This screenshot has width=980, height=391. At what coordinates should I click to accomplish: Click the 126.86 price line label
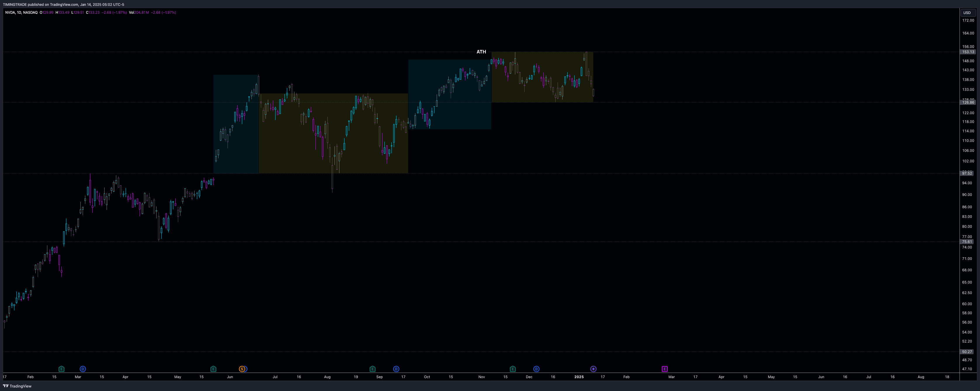tap(968, 102)
